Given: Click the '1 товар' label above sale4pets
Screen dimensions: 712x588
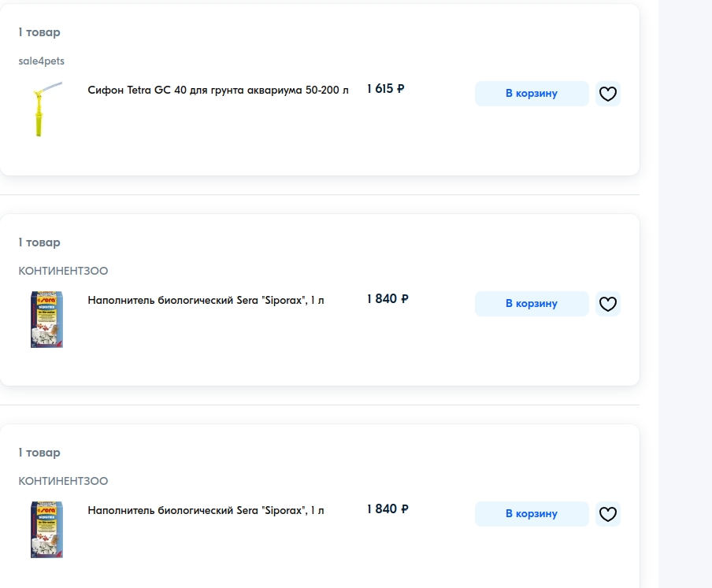Looking at the screenshot, I should pyautogui.click(x=39, y=32).
